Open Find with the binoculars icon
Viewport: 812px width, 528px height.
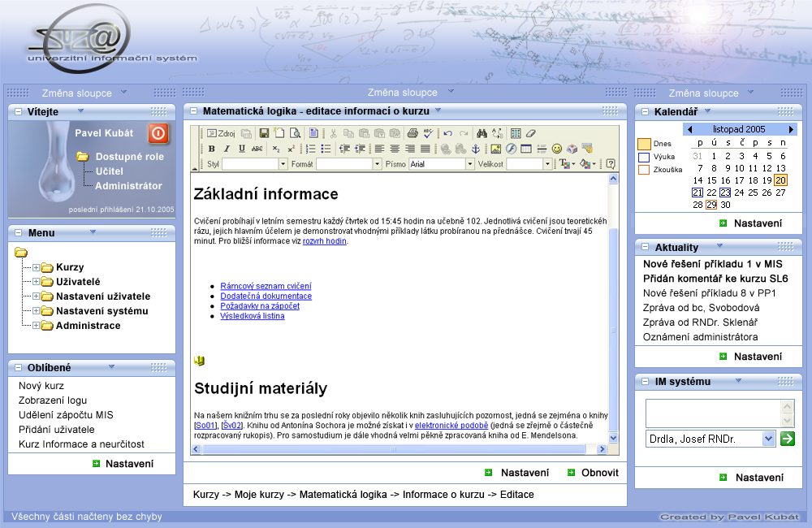482,133
